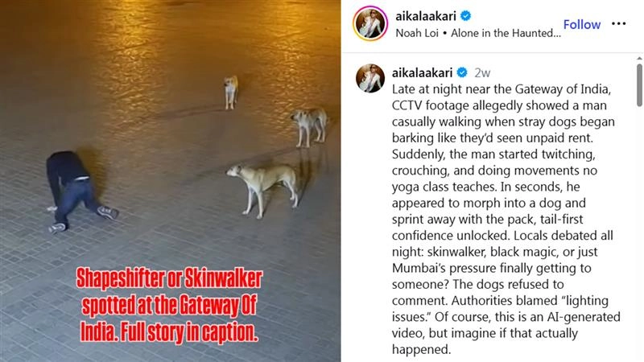644x362 pixels.
Task: Open aikalaakari profile from caption username
Action: pos(422,72)
